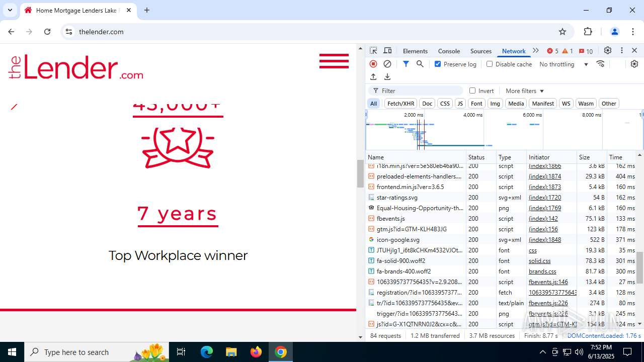Filter by JS requests

click(x=460, y=104)
